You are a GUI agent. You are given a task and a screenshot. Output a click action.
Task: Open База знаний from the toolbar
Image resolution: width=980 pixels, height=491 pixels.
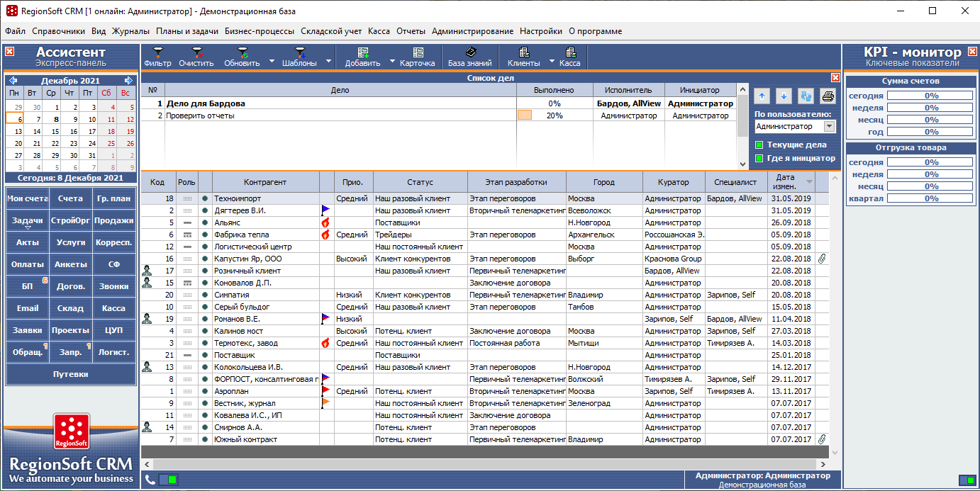[x=469, y=57]
